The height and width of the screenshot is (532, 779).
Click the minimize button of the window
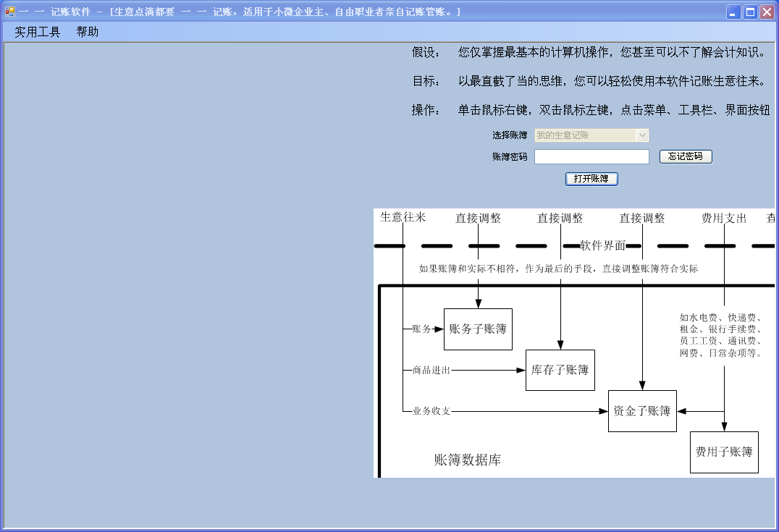click(732, 12)
